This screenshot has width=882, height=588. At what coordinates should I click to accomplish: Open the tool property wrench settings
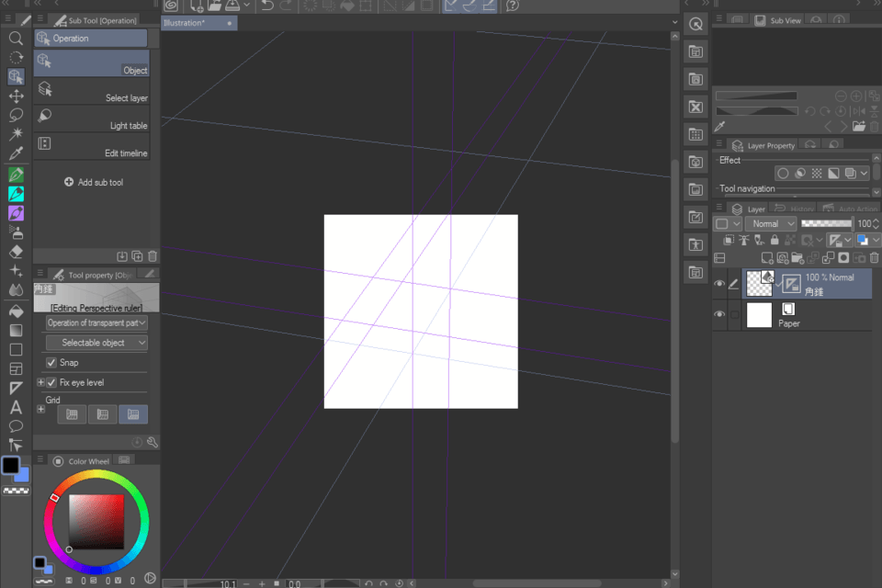coord(153,442)
